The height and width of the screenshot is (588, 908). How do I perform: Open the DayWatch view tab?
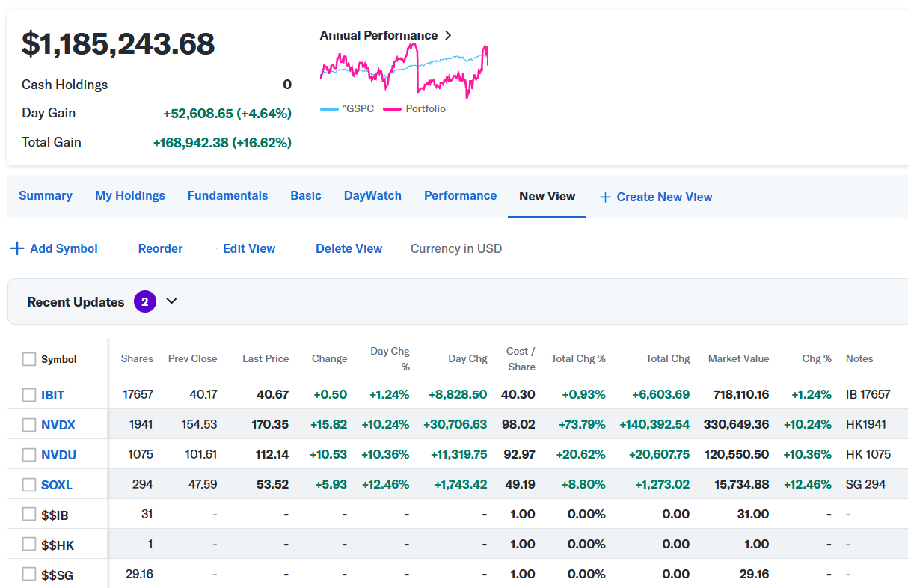pyautogui.click(x=372, y=195)
